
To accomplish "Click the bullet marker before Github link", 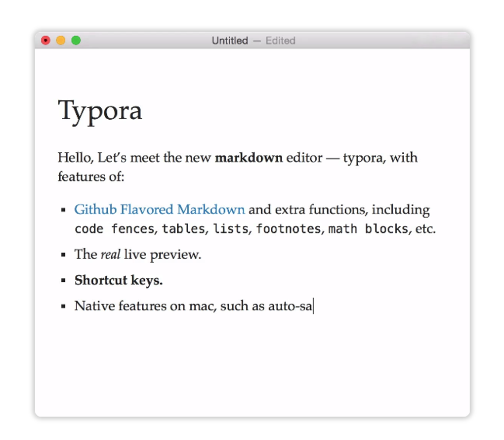I will coord(63,210).
